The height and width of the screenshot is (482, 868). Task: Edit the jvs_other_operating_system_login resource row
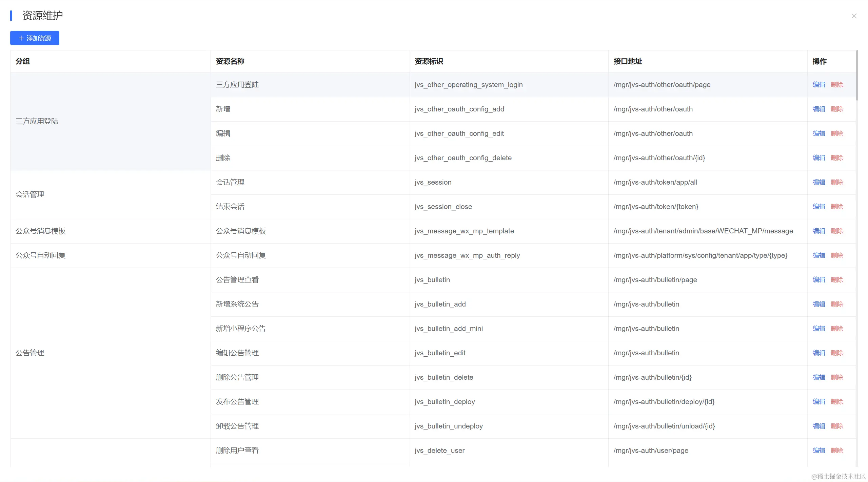[818, 85]
